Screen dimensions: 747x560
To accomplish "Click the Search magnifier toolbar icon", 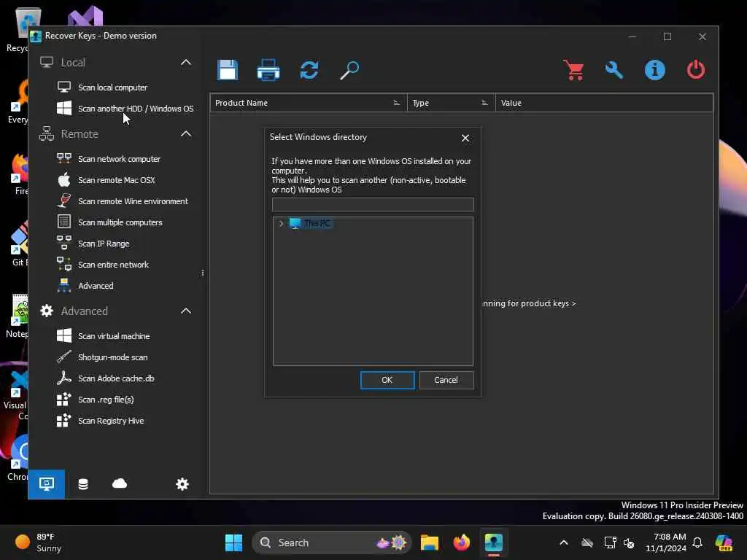I will 349,70.
